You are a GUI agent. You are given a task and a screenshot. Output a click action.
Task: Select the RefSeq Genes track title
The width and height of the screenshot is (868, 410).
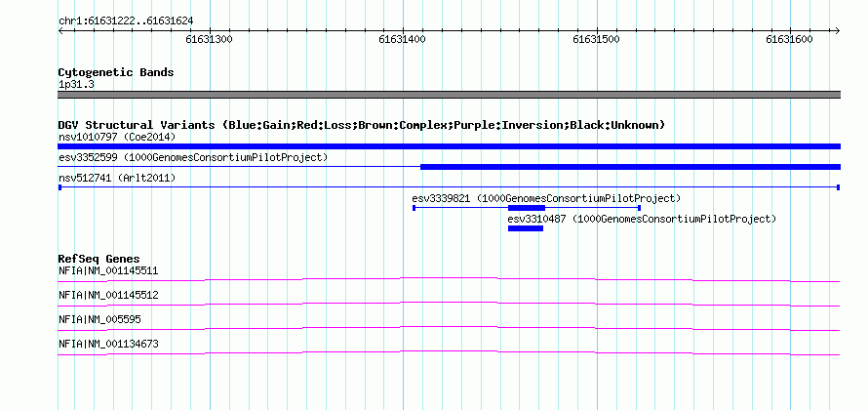point(99,259)
